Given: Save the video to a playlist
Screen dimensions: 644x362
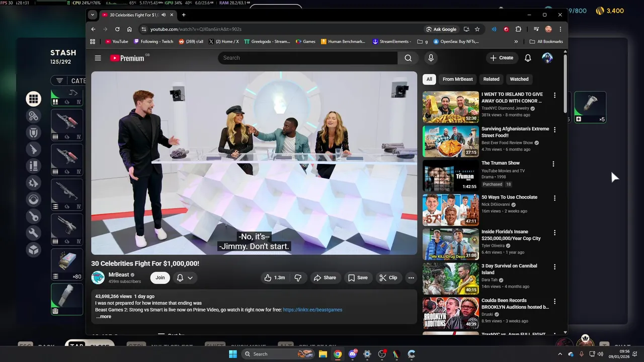Looking at the screenshot, I should [x=358, y=278].
